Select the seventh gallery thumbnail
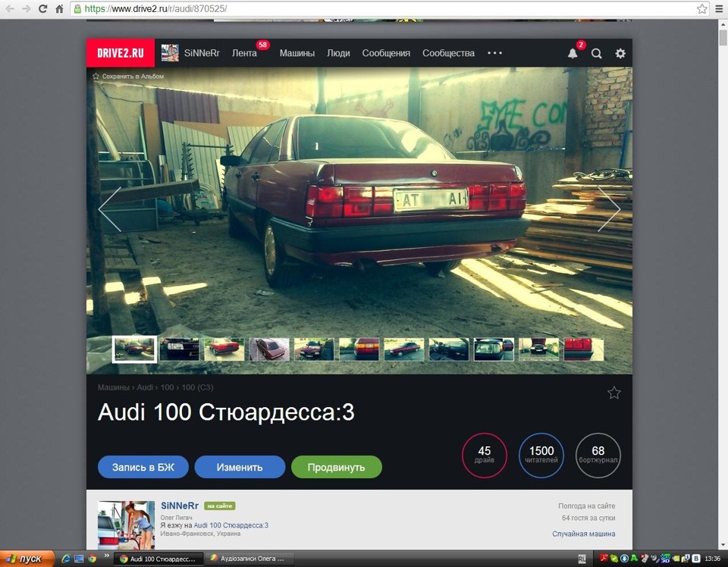Screen dimensions: 728x567 (x=404, y=349)
